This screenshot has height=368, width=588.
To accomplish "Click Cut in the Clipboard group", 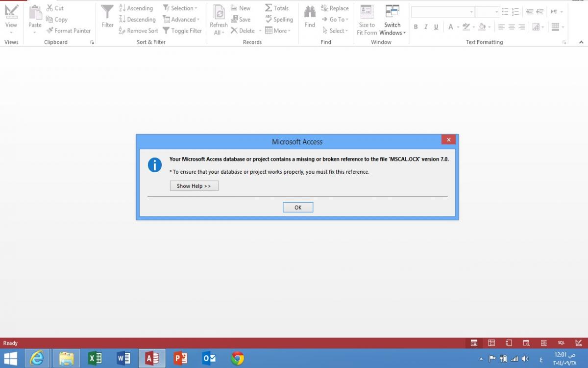I will (55, 8).
